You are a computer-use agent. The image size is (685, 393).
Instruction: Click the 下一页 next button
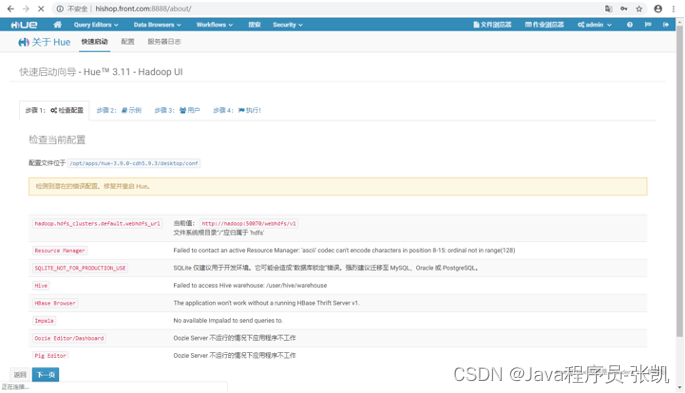(45, 375)
